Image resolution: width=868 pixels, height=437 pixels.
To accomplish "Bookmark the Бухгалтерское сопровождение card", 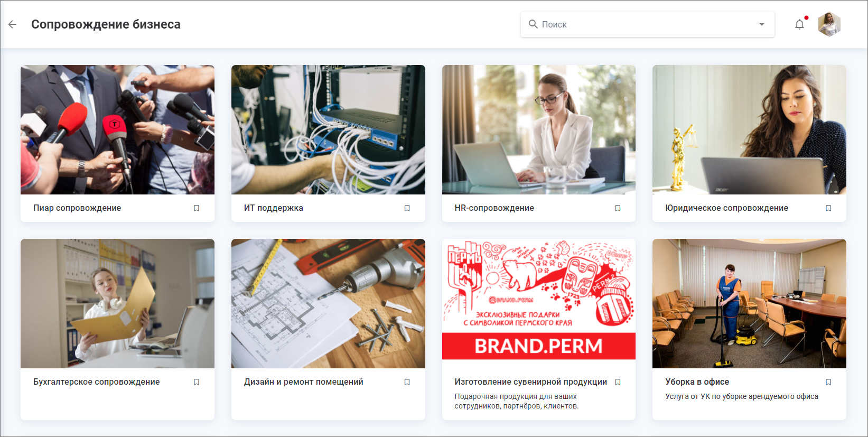I will point(197,382).
